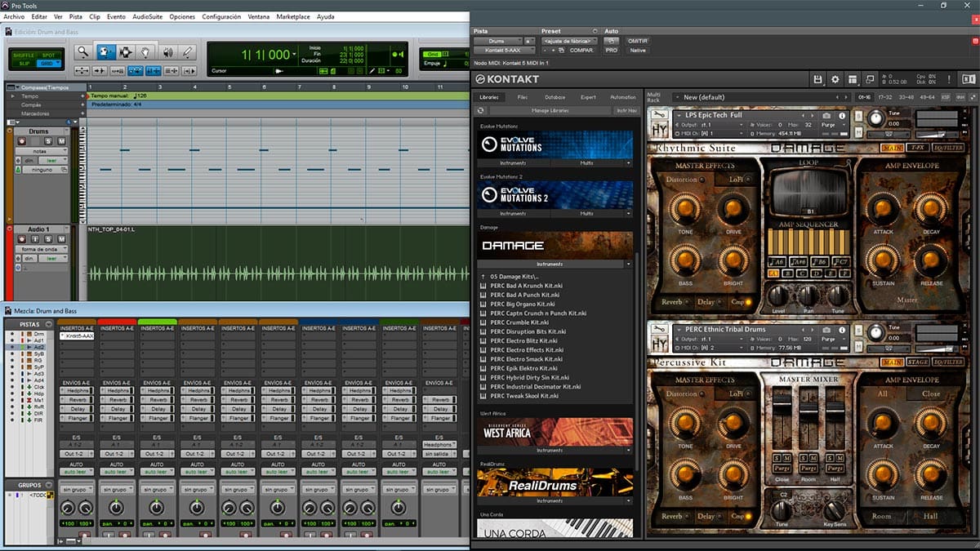980x551 pixels.
Task: Click the Rhythmic Suite TONE knob
Action: pos(684,208)
